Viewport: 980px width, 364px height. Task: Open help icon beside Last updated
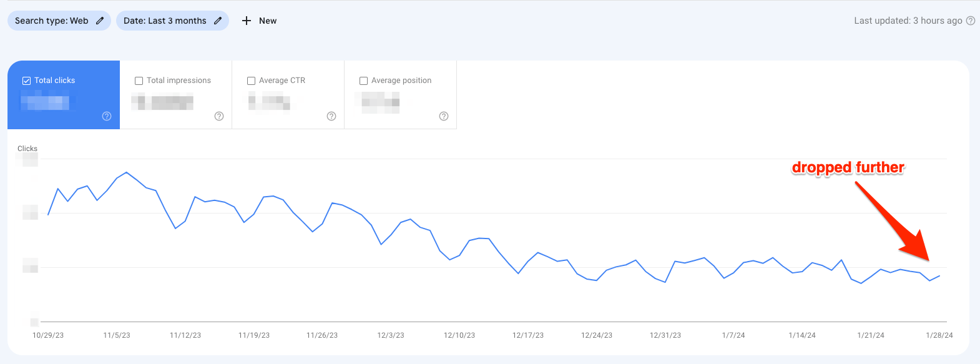click(971, 21)
